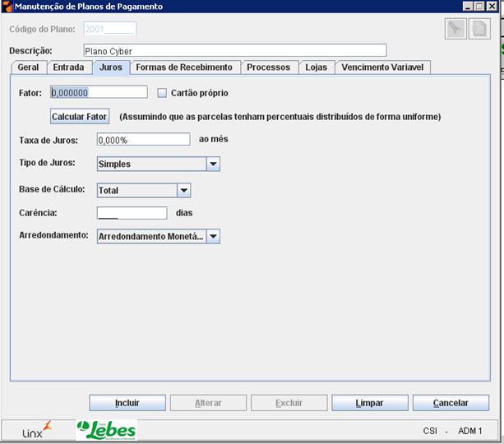Click the Taxa de Juros field
The height and width of the screenshot is (444, 504).
click(143, 140)
